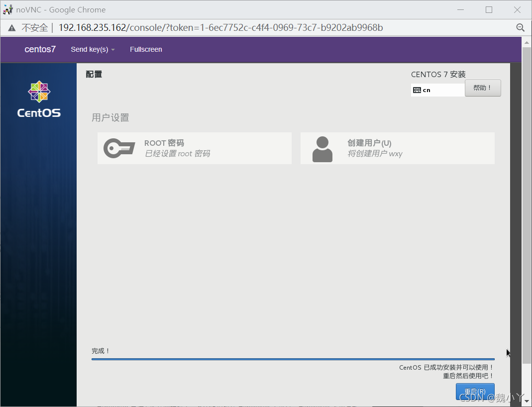This screenshot has height=407, width=532.
Task: Open ROOT password key icon
Action: coord(119,148)
